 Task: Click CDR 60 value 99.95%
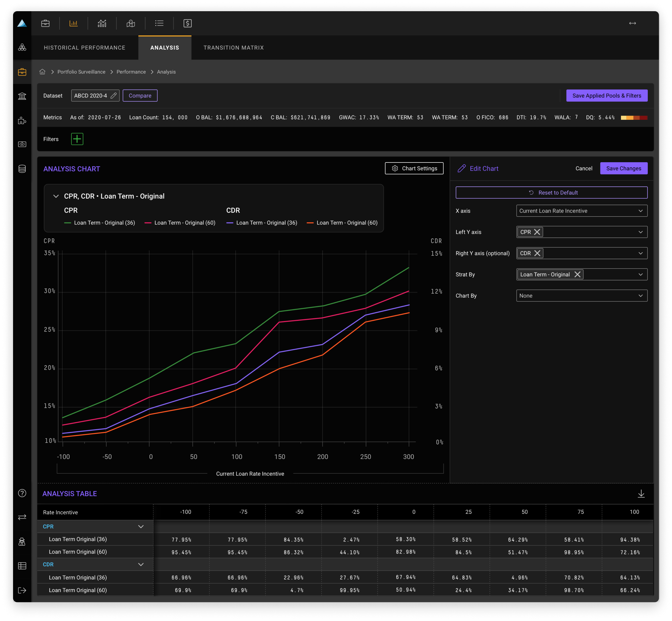click(349, 590)
